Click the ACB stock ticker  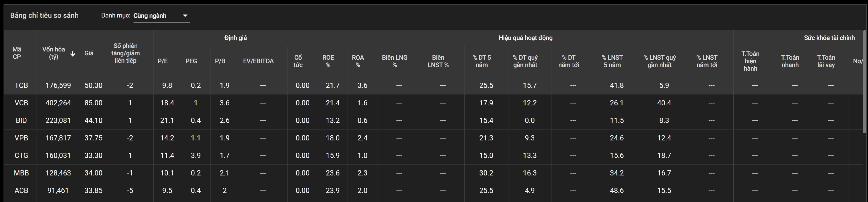21,191
